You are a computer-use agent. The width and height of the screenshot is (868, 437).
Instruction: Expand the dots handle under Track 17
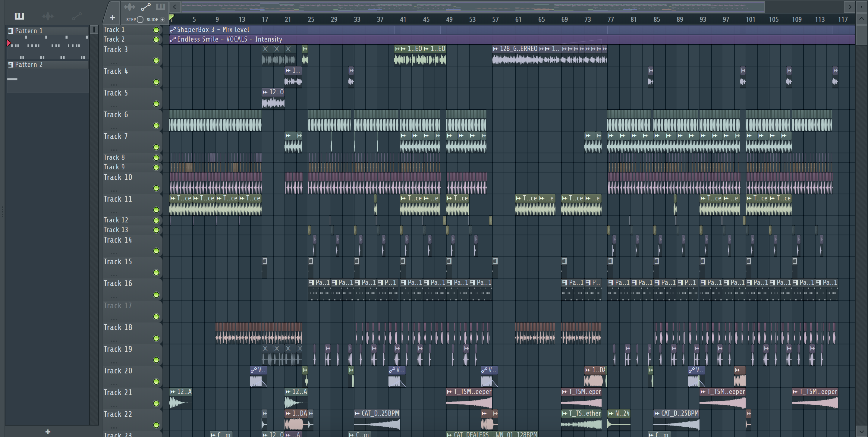click(114, 319)
